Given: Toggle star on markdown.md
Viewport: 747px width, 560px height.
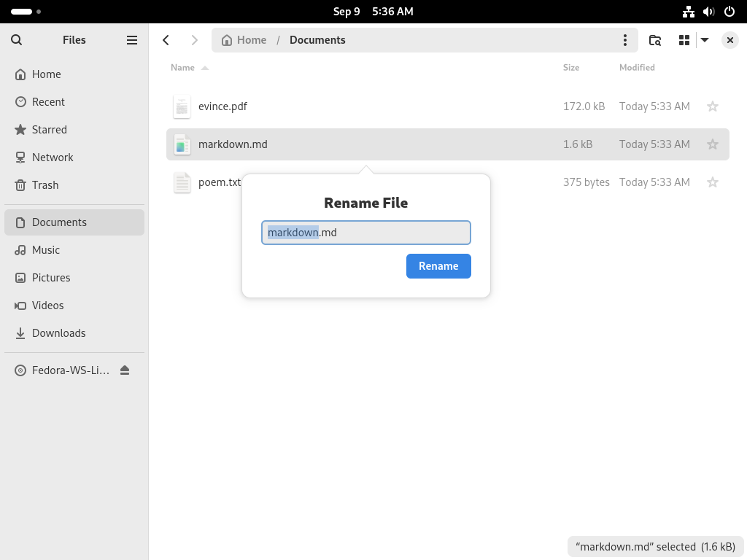Looking at the screenshot, I should (712, 144).
